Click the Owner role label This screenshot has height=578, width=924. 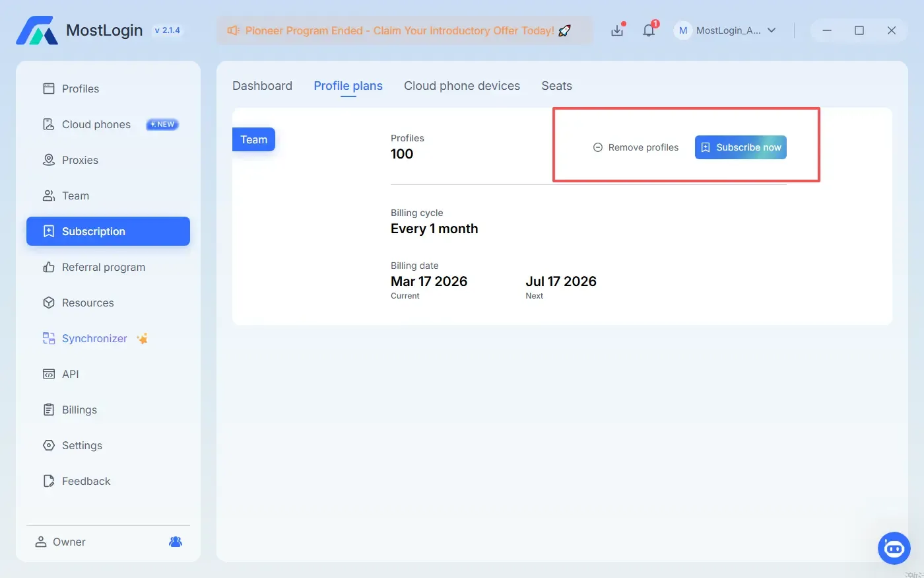click(x=69, y=542)
